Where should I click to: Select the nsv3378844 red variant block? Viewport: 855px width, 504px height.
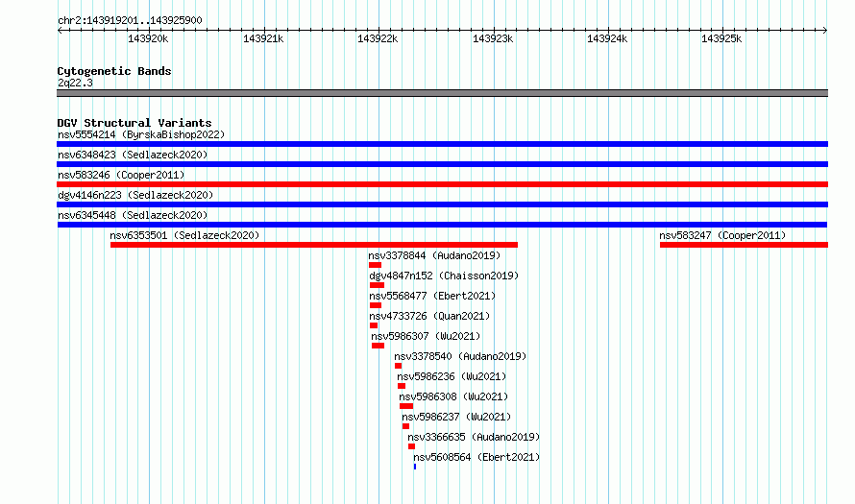pos(376,265)
